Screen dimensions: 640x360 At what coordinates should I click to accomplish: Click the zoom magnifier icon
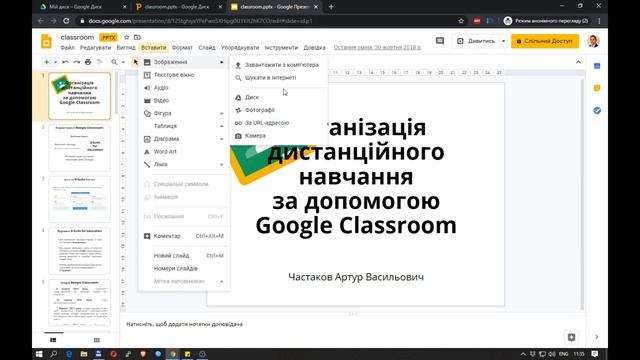[114, 62]
